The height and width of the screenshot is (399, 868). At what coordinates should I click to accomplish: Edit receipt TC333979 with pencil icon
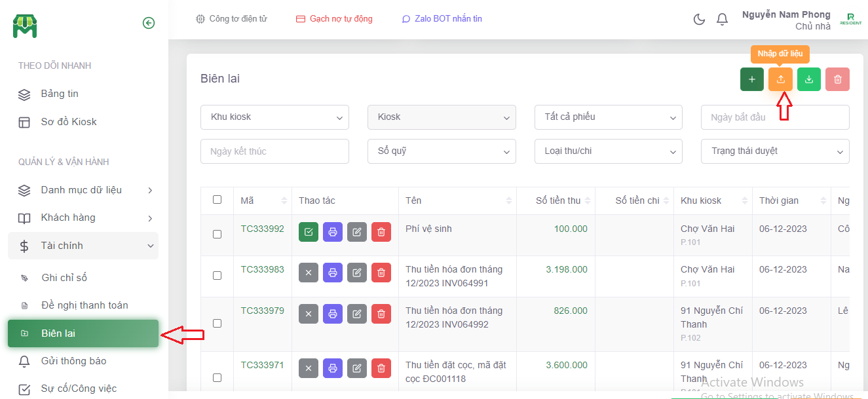(356, 314)
